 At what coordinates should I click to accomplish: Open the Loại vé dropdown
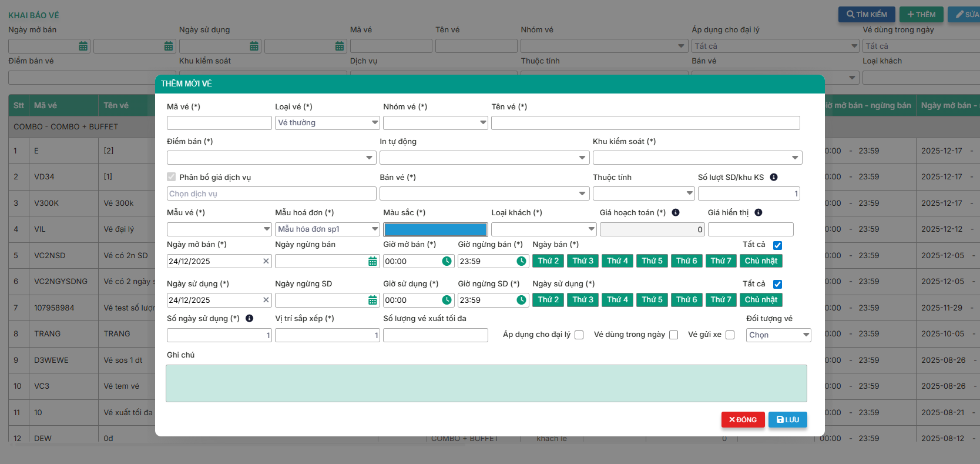point(327,122)
